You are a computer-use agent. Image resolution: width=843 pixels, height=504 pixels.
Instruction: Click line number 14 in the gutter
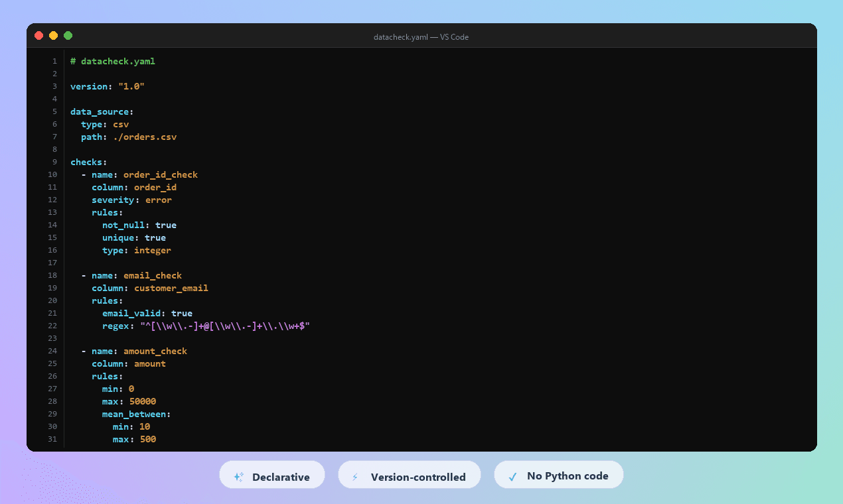pos(52,225)
